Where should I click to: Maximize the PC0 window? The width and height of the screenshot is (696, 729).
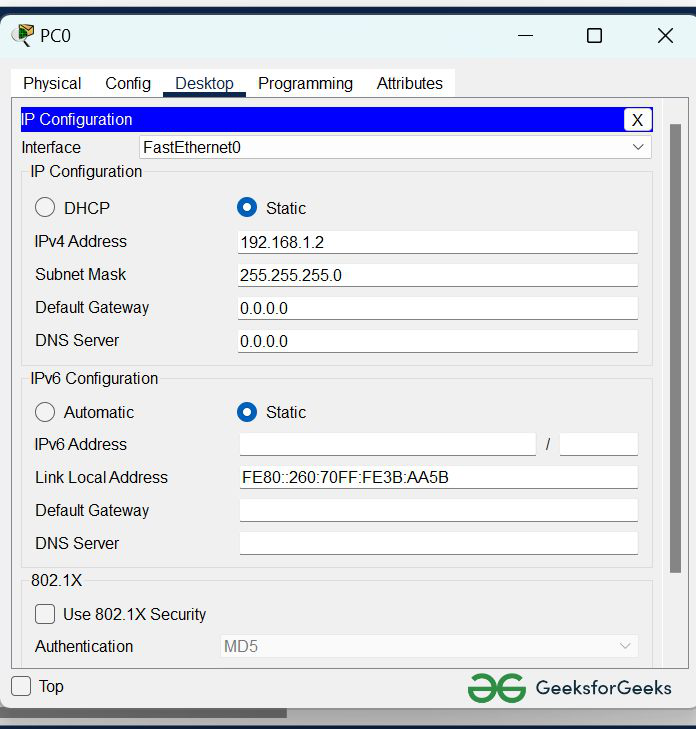(x=594, y=36)
